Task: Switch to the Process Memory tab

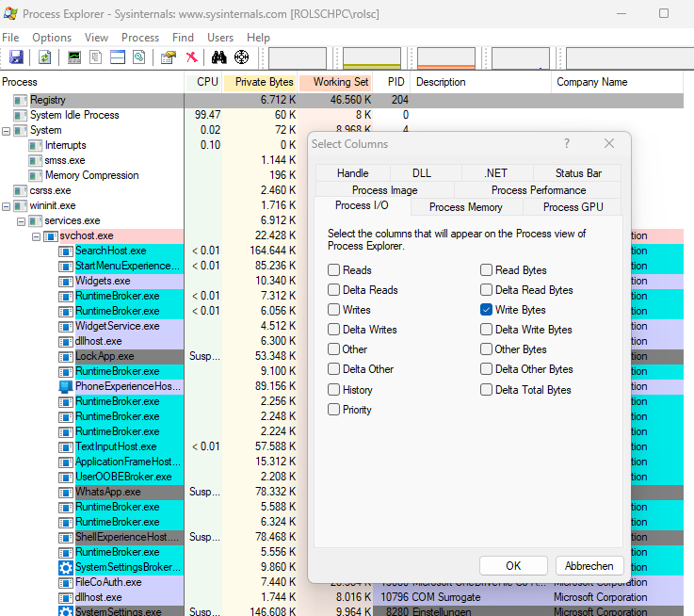Action: click(x=465, y=207)
